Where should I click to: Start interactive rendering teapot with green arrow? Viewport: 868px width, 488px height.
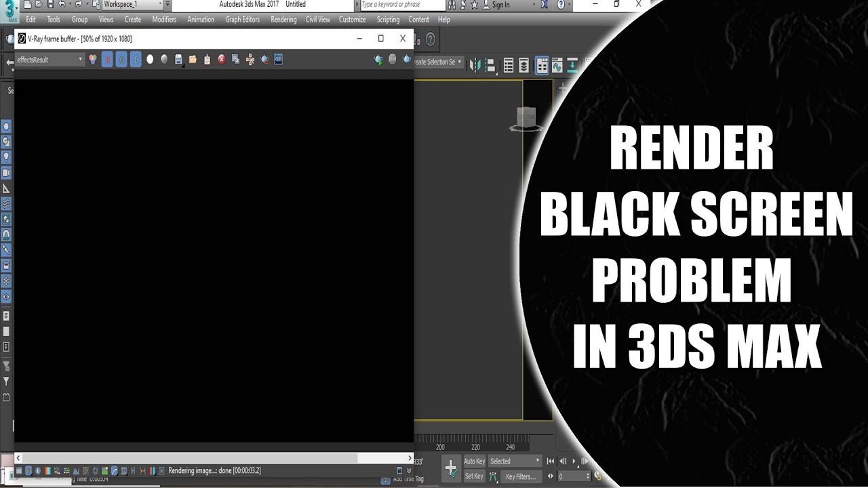tap(378, 60)
